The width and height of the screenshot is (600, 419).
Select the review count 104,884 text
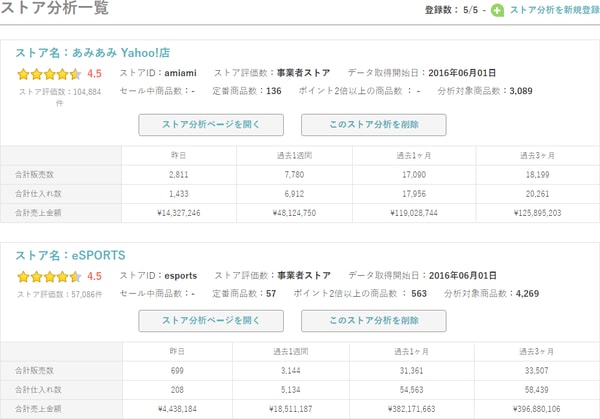(x=87, y=92)
